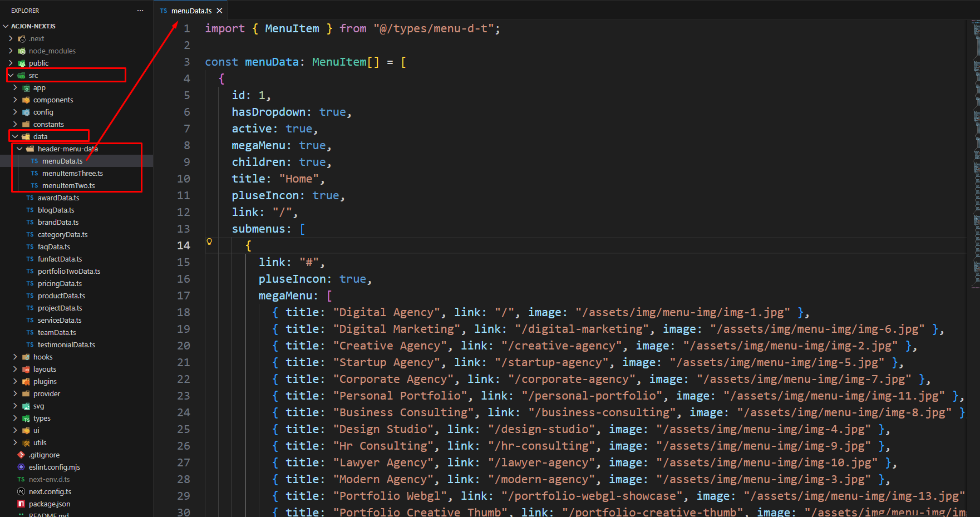Click the public folder icon

(22, 63)
